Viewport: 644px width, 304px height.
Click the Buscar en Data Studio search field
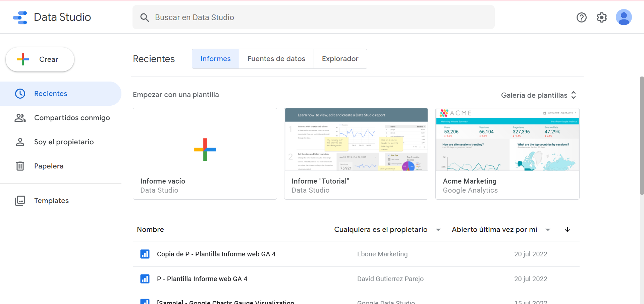(x=313, y=17)
